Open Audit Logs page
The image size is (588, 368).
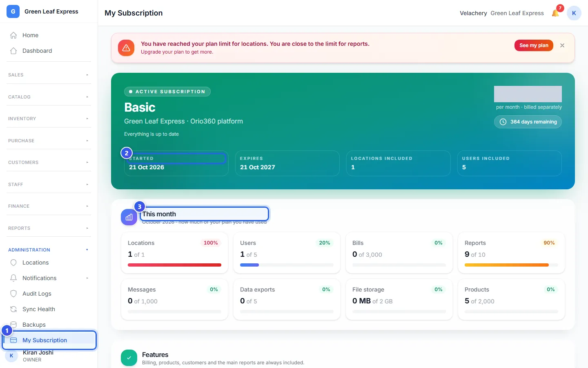pyautogui.click(x=49, y=294)
